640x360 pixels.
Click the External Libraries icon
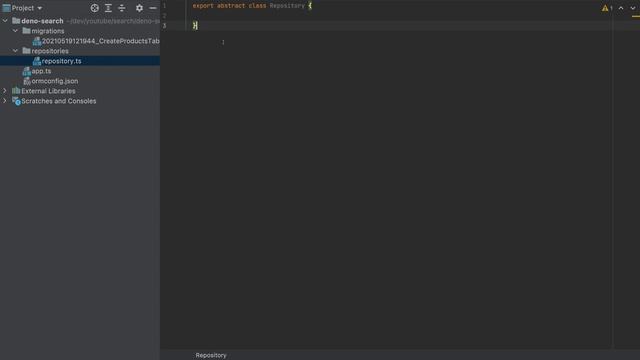[x=16, y=91]
